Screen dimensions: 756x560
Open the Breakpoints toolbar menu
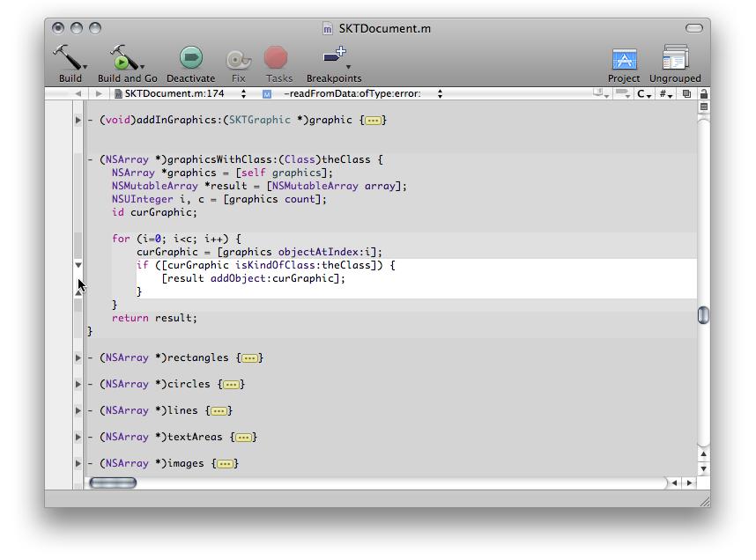point(334,58)
